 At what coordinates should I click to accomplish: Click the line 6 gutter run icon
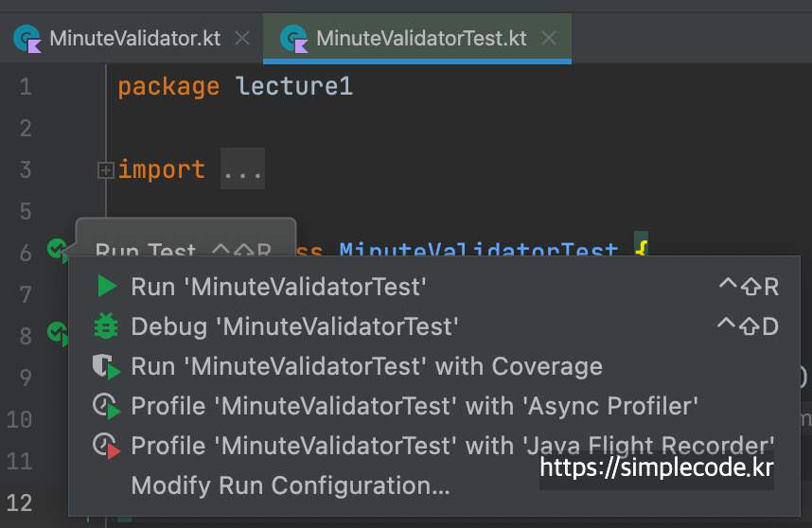(x=58, y=251)
